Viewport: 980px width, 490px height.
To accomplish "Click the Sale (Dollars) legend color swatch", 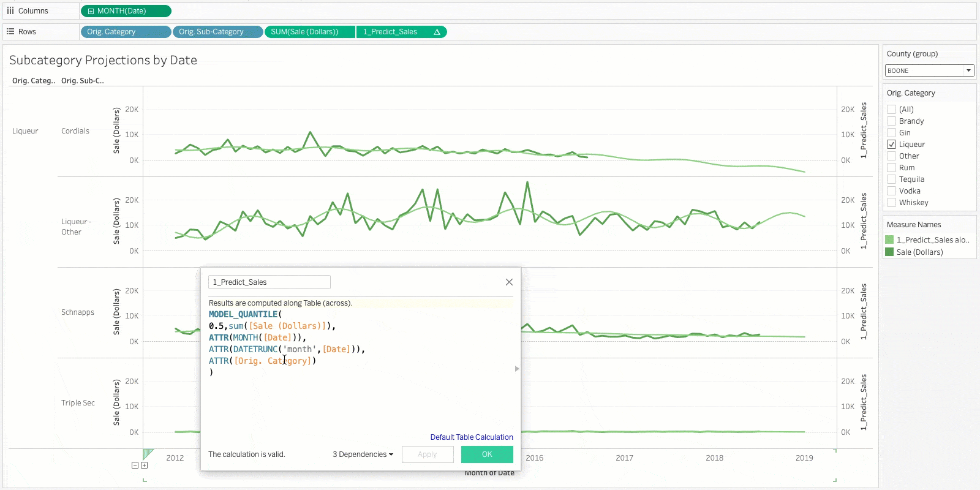I will (x=889, y=252).
